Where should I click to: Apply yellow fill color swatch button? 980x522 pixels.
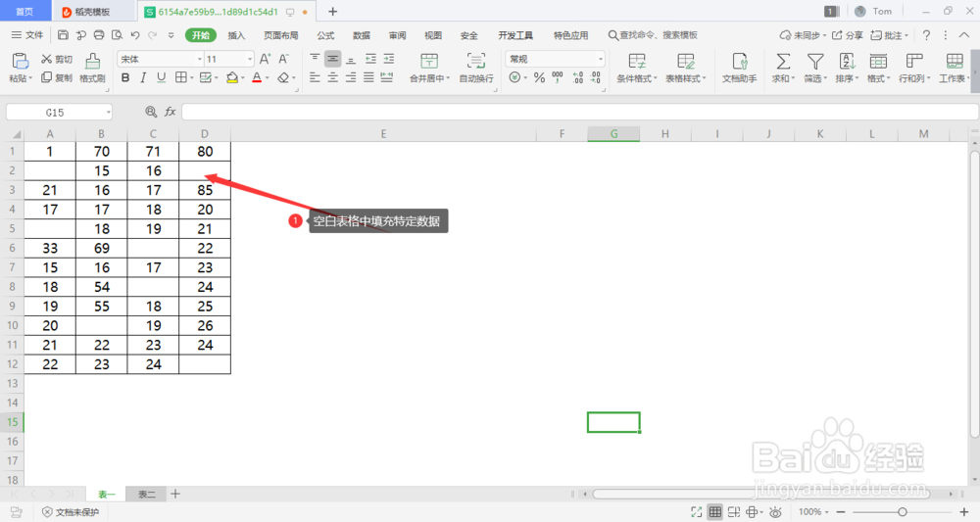click(232, 77)
